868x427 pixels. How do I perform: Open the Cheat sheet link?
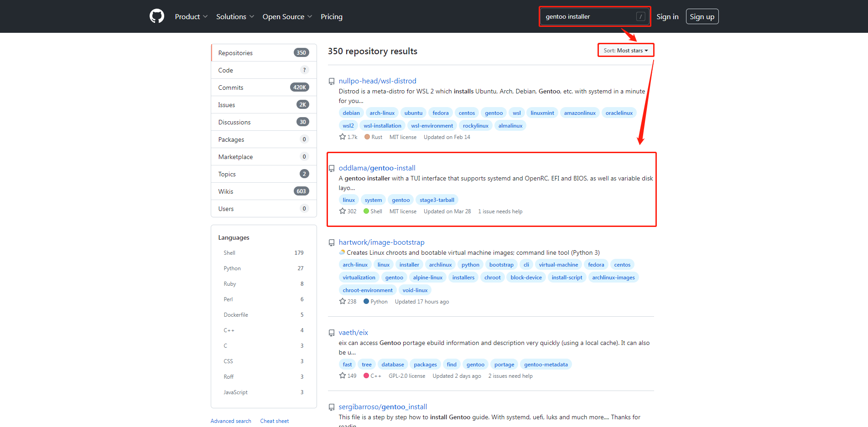point(275,421)
